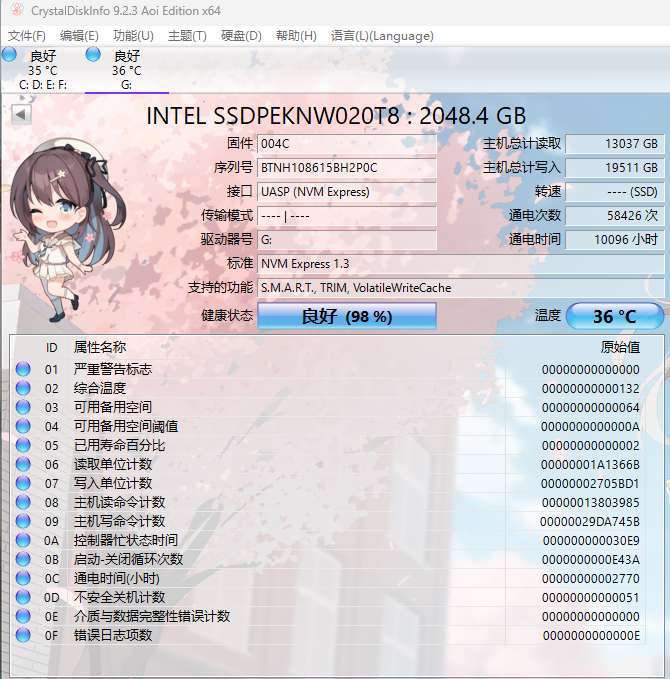This screenshot has width=670, height=679.
Task: Click the standard field NVM Express 1.3
Action: point(461,264)
